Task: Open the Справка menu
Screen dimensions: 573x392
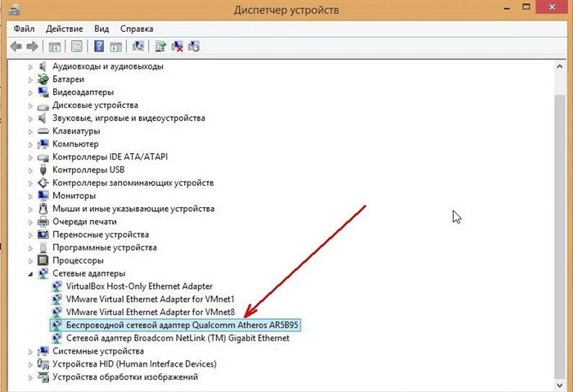Action: tap(137, 29)
